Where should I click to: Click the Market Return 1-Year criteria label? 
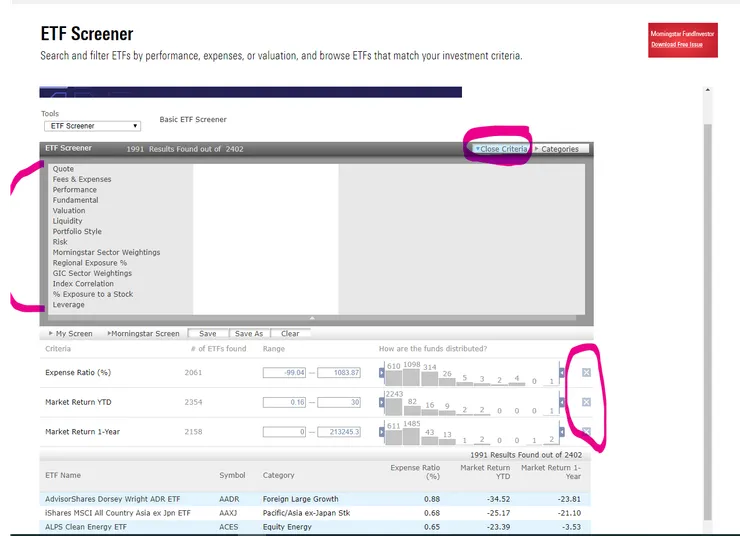83,432
